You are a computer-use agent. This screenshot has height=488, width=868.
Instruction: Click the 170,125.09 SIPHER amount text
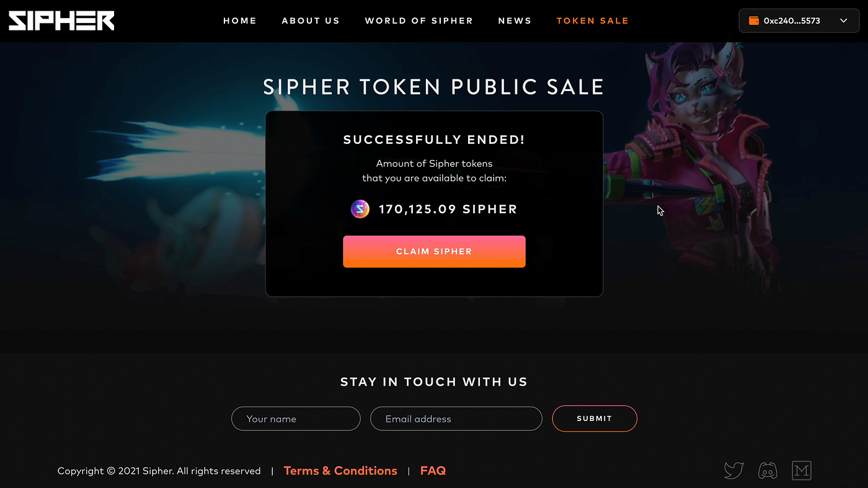tap(448, 209)
